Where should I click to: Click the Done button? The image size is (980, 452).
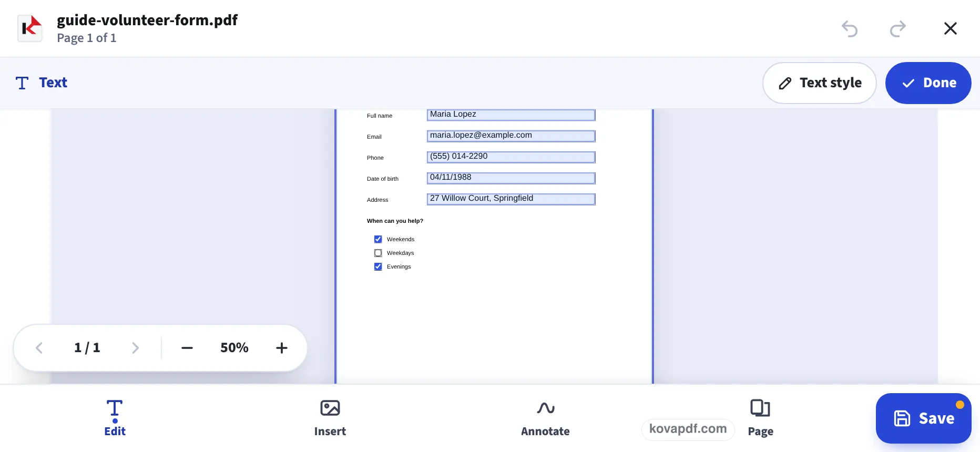[928, 83]
